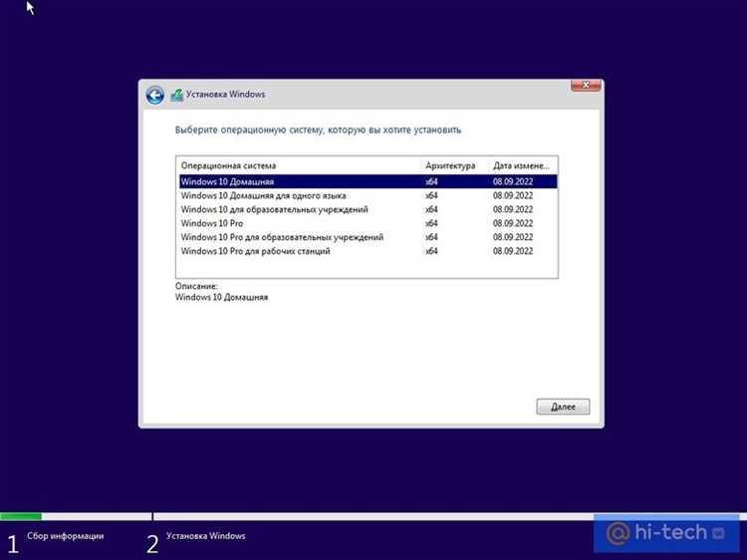Click the Windows Setup icon beside the title
The image size is (747, 560).
coord(176,95)
